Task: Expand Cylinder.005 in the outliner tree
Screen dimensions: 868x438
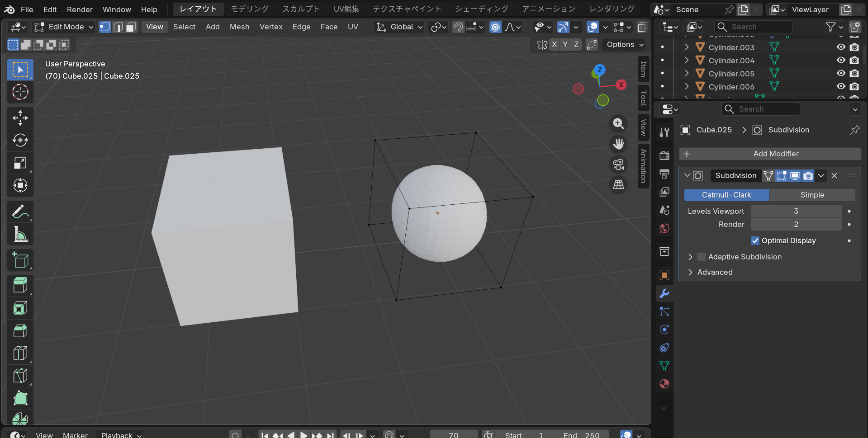Action: pos(687,73)
